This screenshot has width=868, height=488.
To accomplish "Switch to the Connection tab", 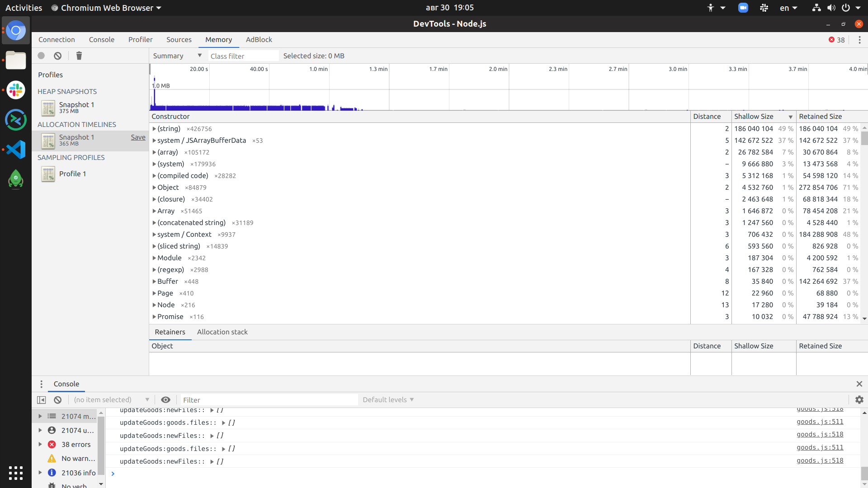I will click(x=57, y=40).
